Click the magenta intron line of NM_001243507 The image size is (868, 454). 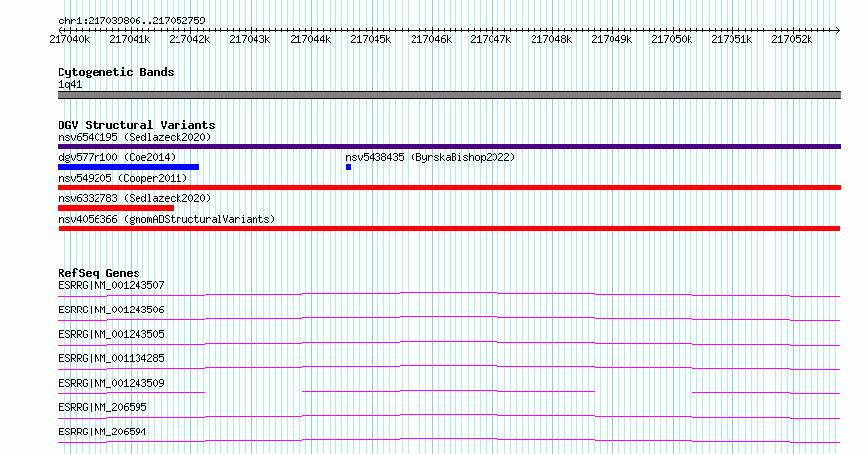[x=449, y=292]
